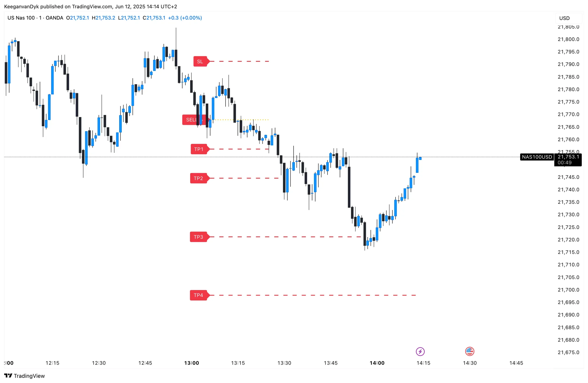Click the 13:00 time axis label
The width and height of the screenshot is (588, 383).
192,363
